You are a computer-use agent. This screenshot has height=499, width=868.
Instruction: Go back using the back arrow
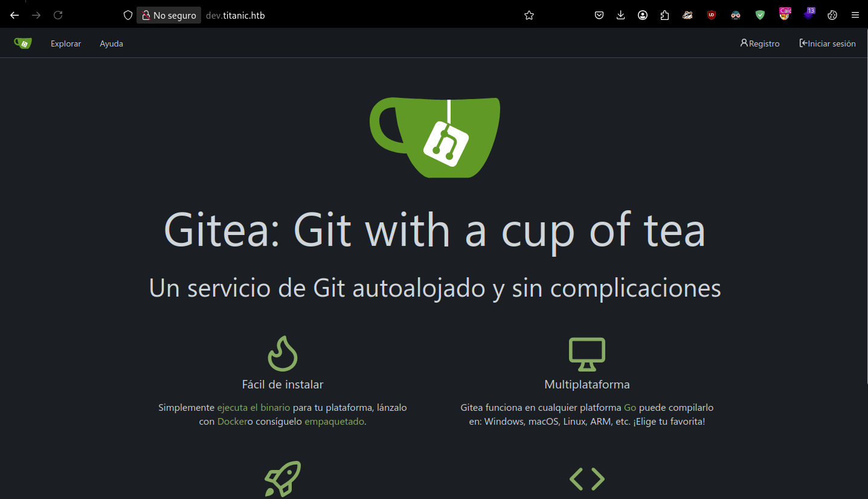click(14, 16)
